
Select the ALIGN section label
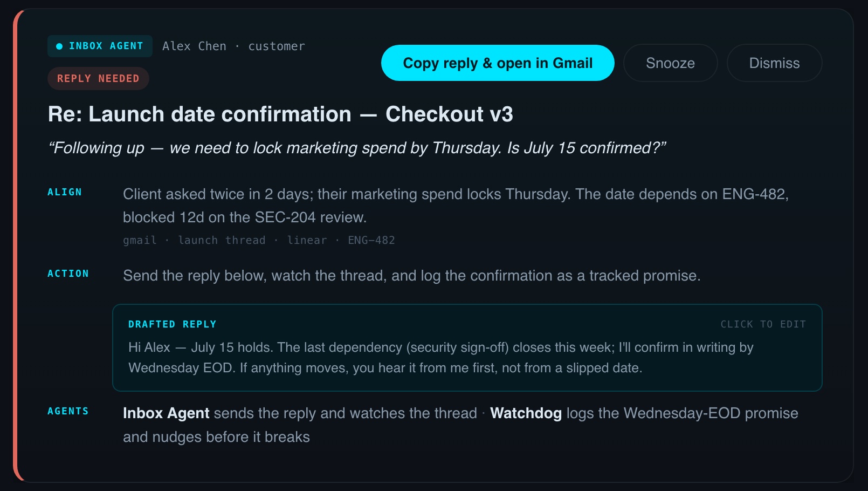coord(65,192)
